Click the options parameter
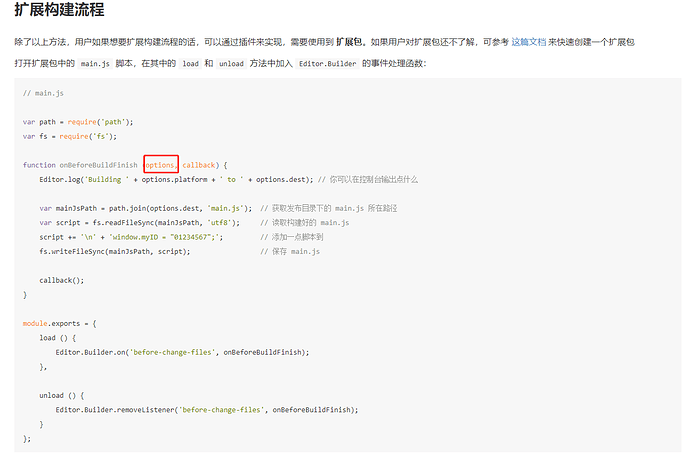This screenshot has width=690, height=457. (x=160, y=165)
